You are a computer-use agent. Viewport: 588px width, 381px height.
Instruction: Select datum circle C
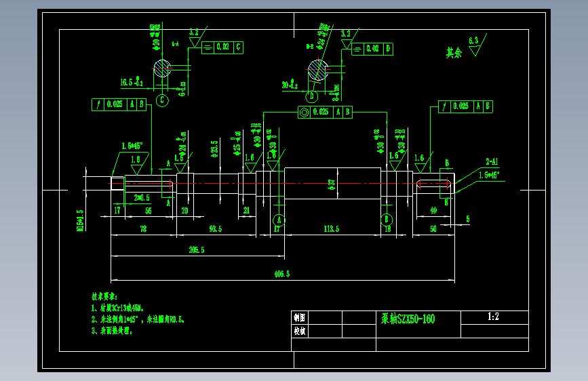click(162, 100)
